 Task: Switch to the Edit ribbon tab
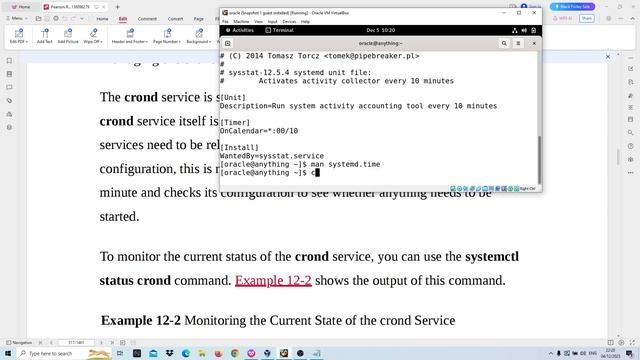coord(123,19)
